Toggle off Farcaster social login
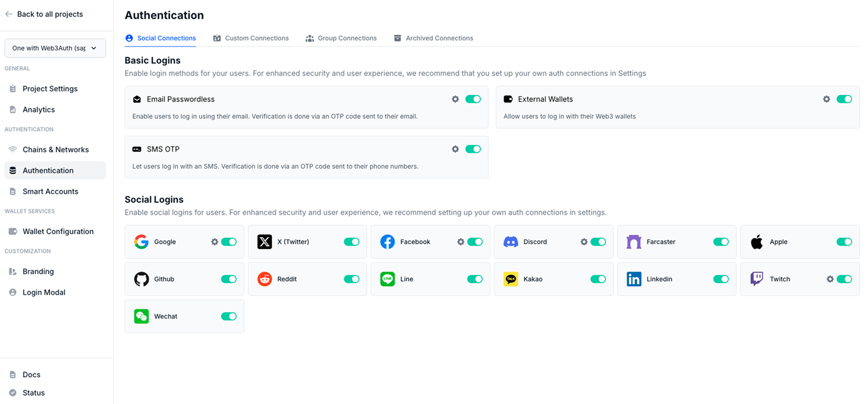Image resolution: width=868 pixels, height=404 pixels. click(x=721, y=242)
